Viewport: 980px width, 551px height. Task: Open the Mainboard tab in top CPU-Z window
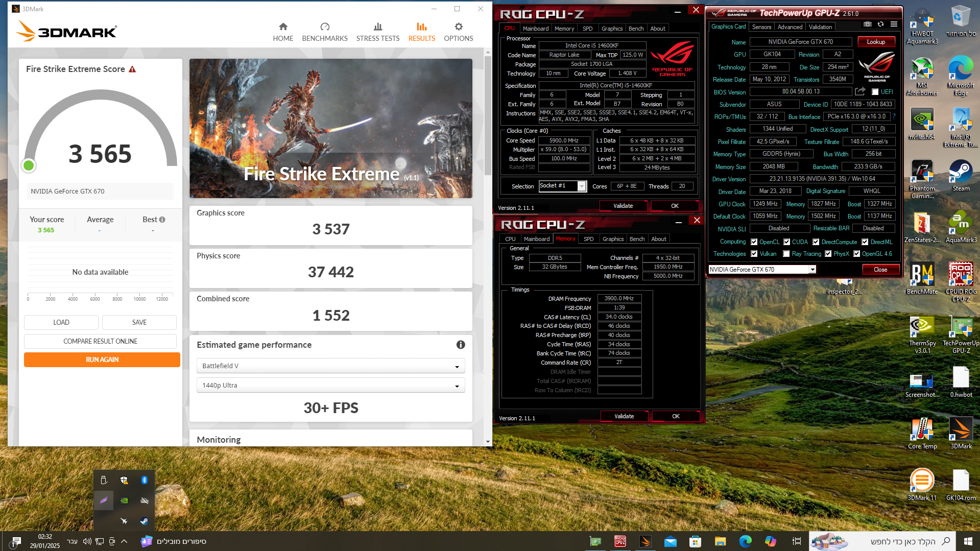tap(536, 29)
